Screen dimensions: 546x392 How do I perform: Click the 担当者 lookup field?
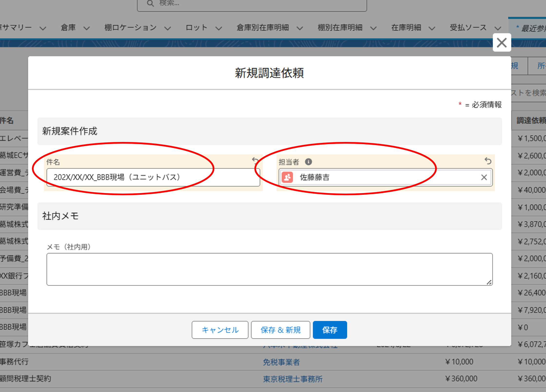click(385, 177)
